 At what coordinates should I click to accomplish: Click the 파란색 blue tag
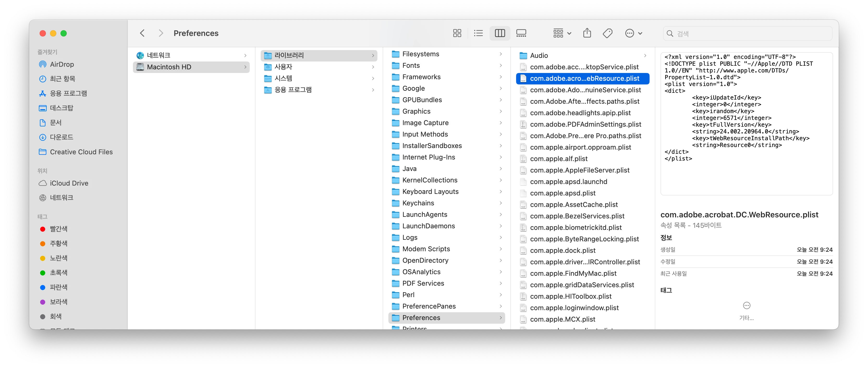pyautogui.click(x=58, y=287)
